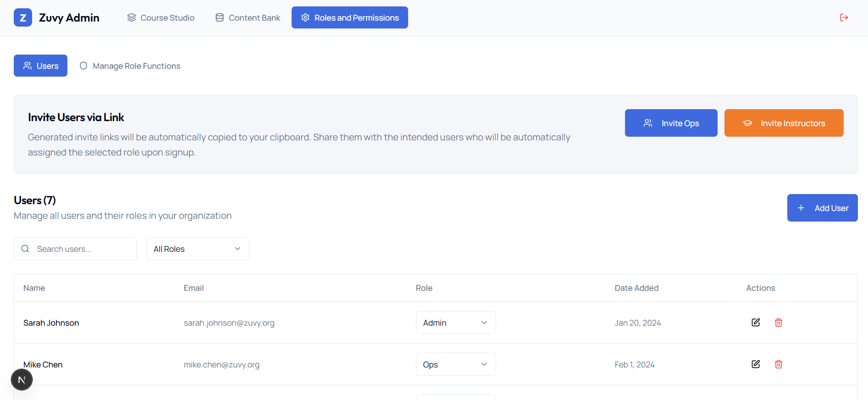Viewport: 868px width, 400px height.
Task: Open the round N dev tools badge
Action: tap(22, 380)
